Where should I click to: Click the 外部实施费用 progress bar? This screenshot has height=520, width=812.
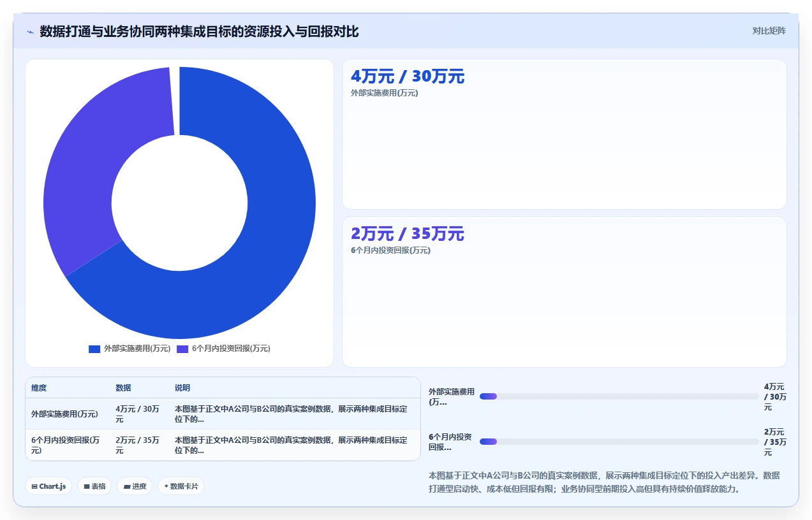[x=619, y=396]
